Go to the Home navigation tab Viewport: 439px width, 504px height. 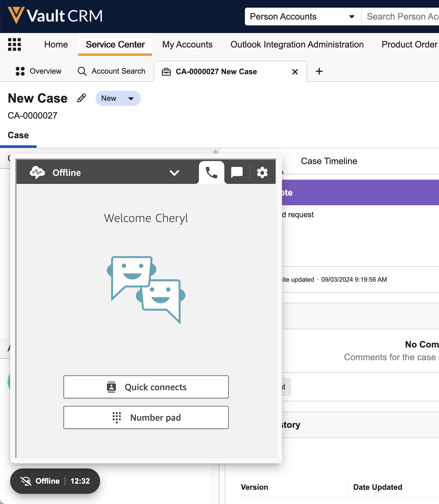56,44
